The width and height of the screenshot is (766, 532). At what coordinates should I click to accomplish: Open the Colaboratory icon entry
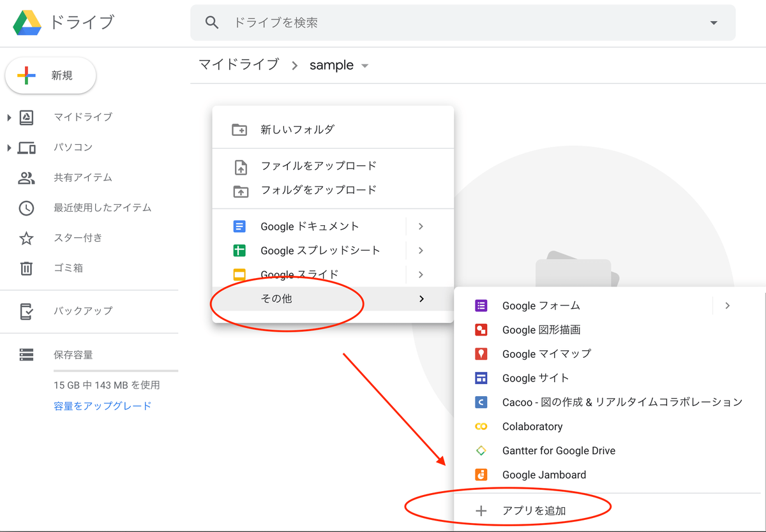click(481, 426)
